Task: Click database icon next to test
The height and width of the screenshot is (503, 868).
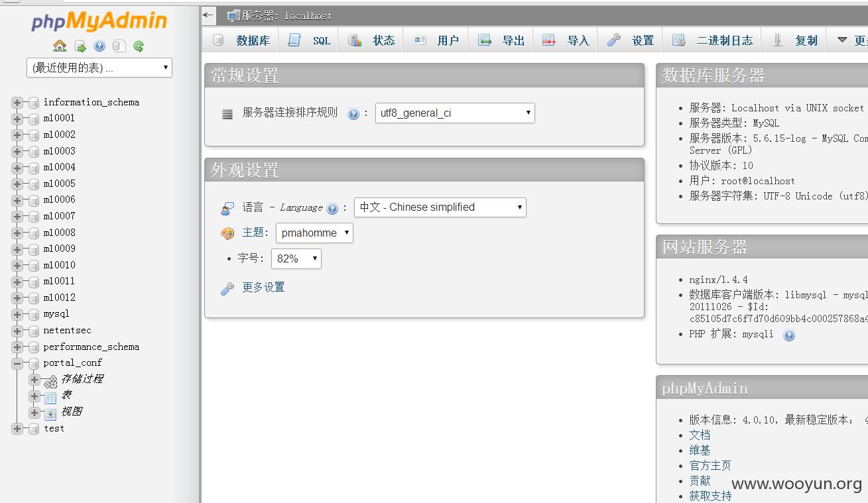Action: 34,429
